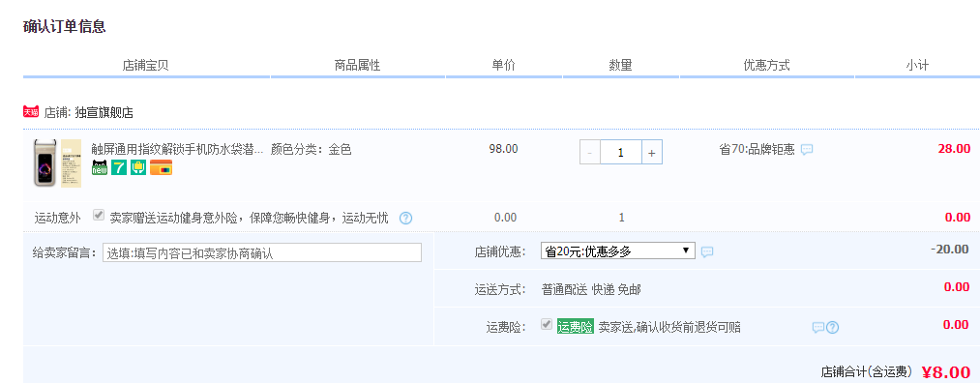This screenshot has width=980, height=383.
Task: Open the product title 触屏通用指纹解锁手机防水袋潜 link
Action: (177, 149)
